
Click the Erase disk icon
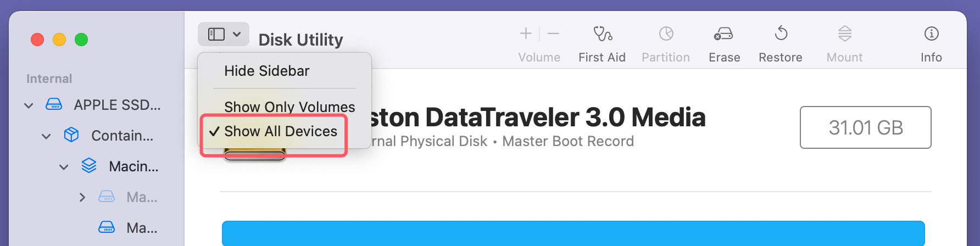coord(723,34)
